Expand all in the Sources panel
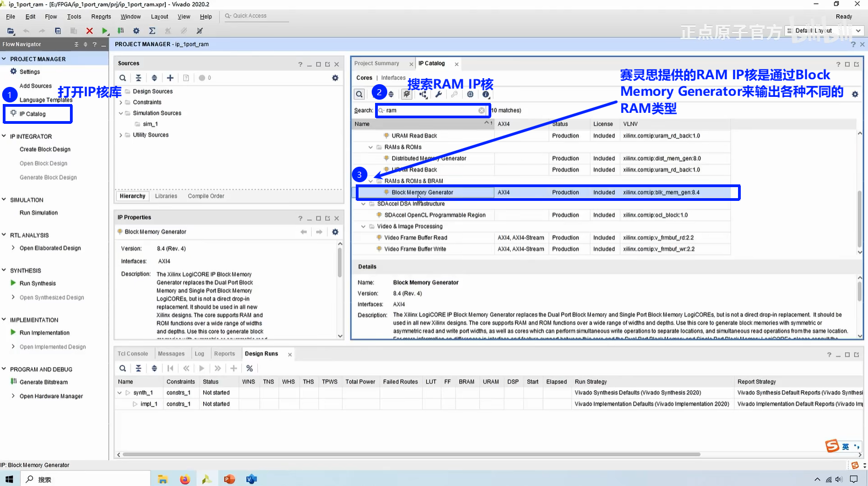 [x=154, y=78]
